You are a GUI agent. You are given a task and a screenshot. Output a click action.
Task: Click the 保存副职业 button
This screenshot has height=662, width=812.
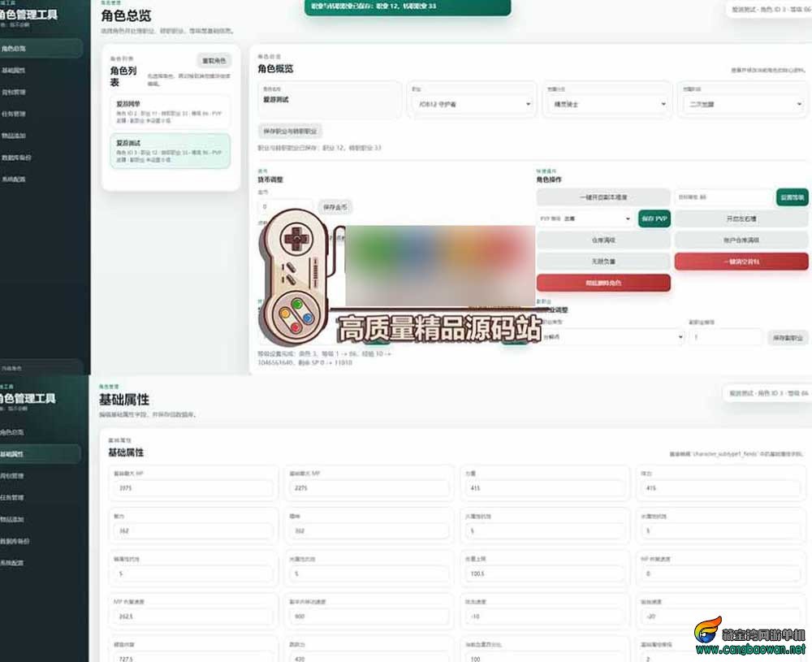[788, 338]
